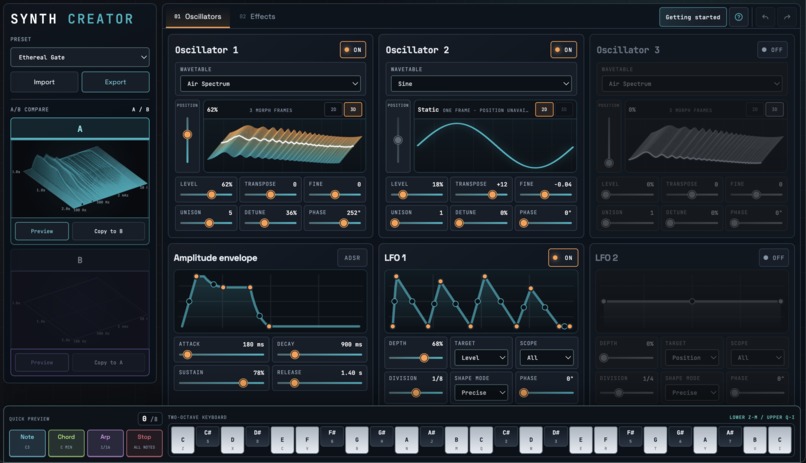Click the lower-octave D white key

coord(232,440)
